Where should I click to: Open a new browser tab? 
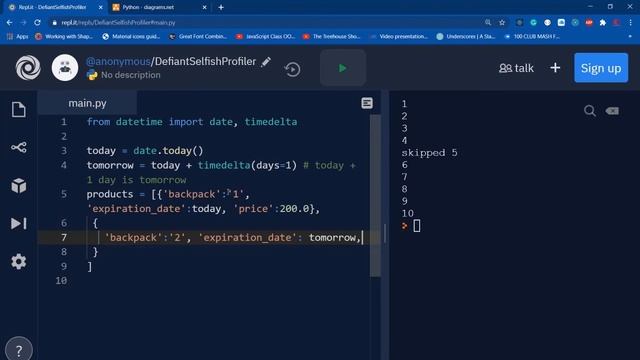(x=221, y=7)
